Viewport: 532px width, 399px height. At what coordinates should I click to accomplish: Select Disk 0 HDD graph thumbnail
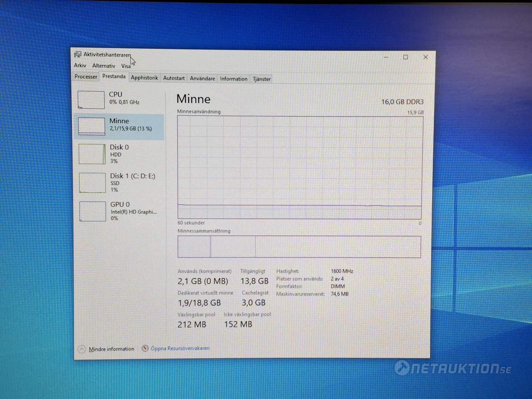pyautogui.click(x=92, y=154)
